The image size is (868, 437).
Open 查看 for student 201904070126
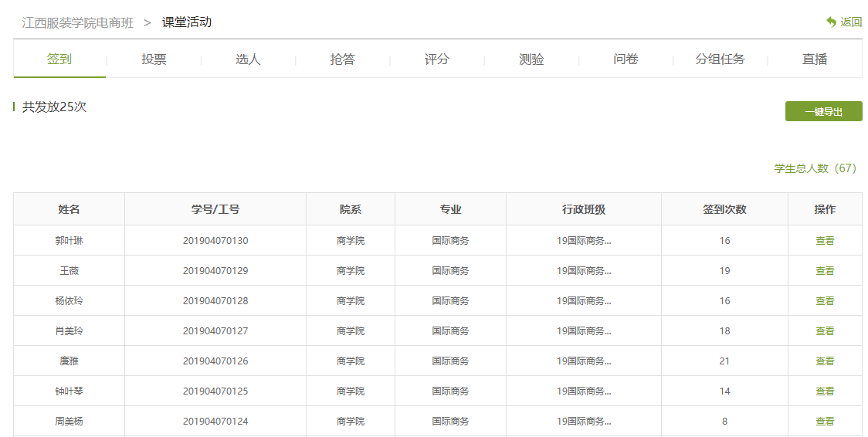pos(825,361)
